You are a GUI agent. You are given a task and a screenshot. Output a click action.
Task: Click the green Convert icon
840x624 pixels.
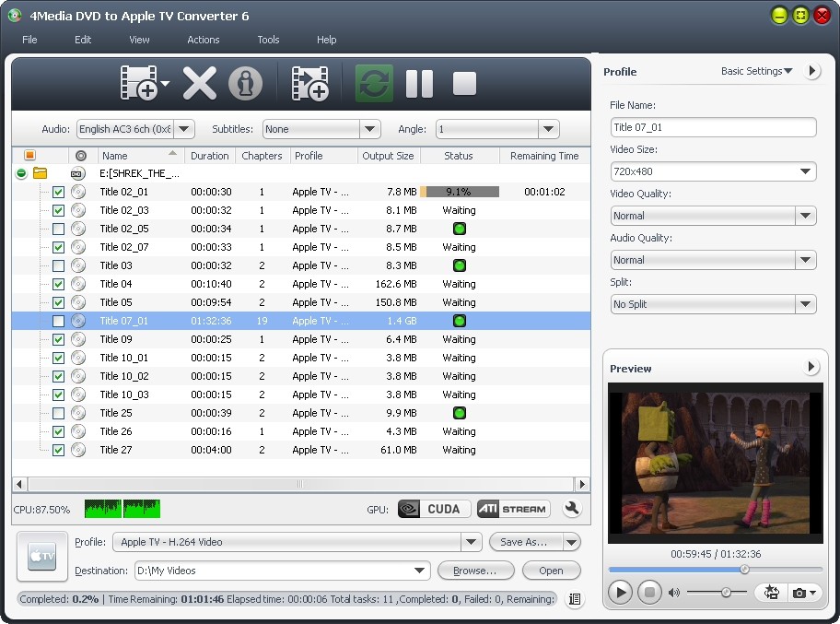coord(374,83)
